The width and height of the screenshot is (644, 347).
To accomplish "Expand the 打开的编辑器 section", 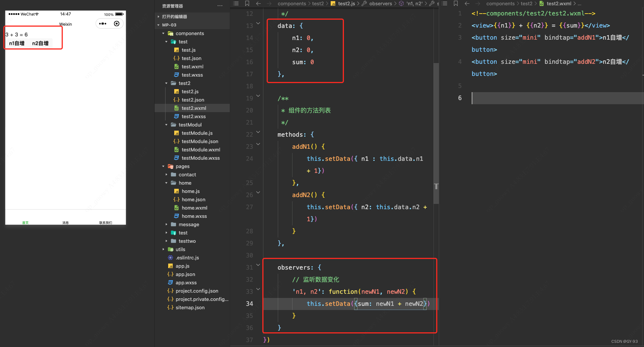I will (x=192, y=17).
